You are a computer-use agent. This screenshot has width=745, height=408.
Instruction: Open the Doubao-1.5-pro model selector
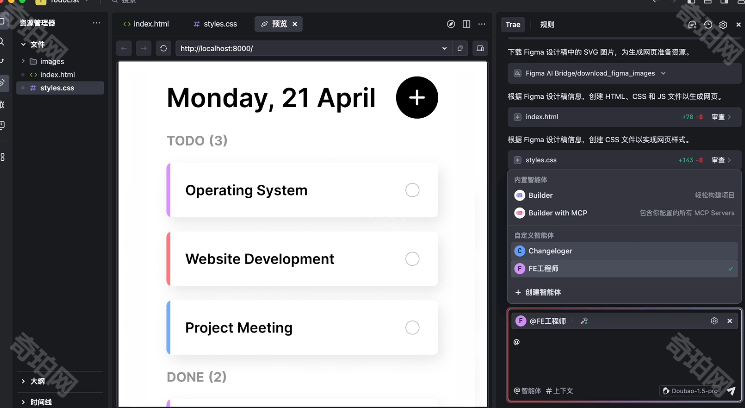point(692,391)
